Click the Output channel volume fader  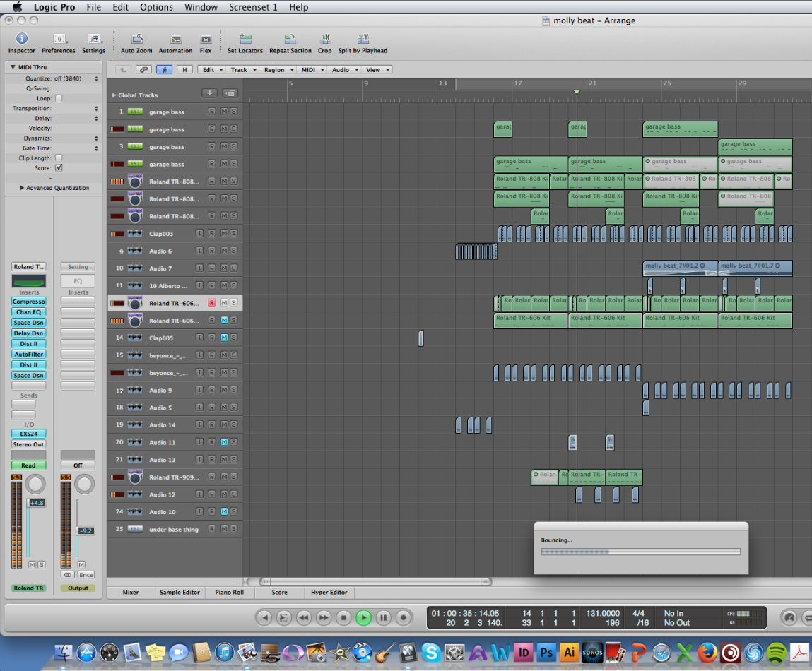point(86,530)
